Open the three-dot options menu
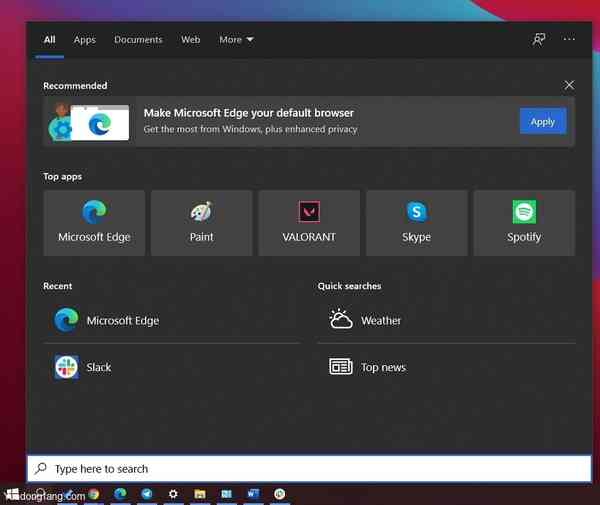This screenshot has height=505, width=600. coord(569,39)
